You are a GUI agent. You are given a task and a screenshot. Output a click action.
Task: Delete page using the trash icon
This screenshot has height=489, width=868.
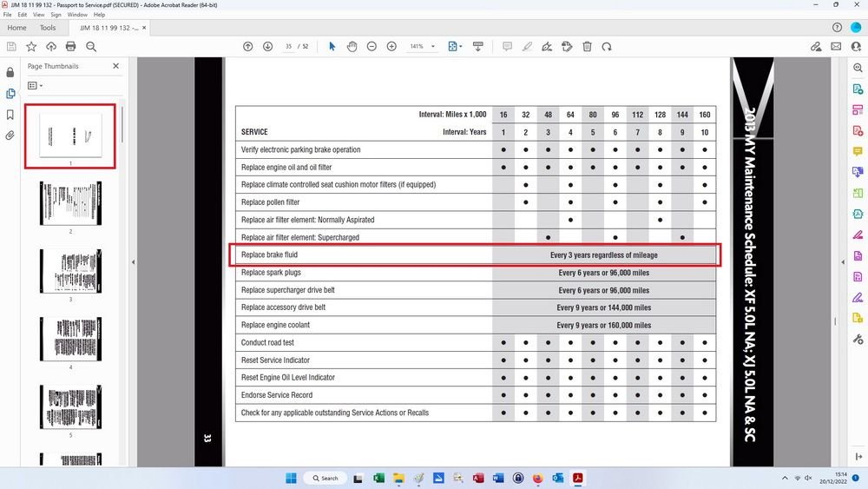tap(587, 46)
